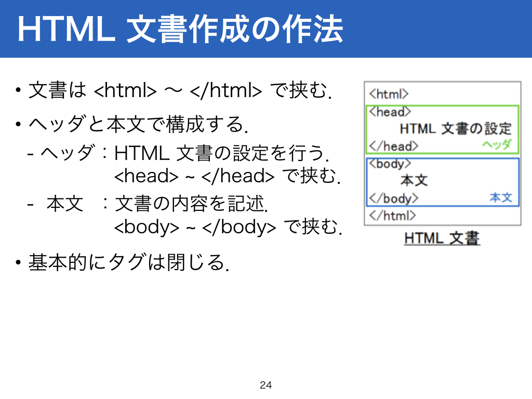Click the <head> opening tag in diagram
The image size is (532, 399).
tap(390, 112)
